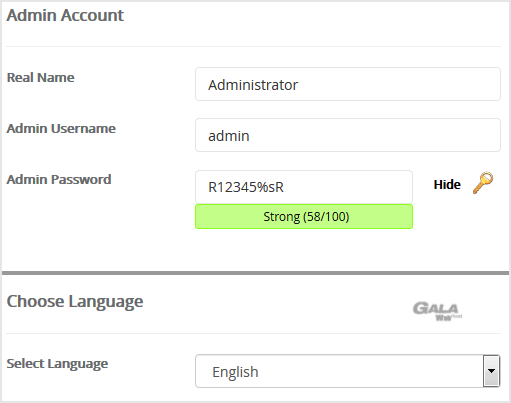
Task: Click the thin line under Admin Account
Action: click(253, 46)
